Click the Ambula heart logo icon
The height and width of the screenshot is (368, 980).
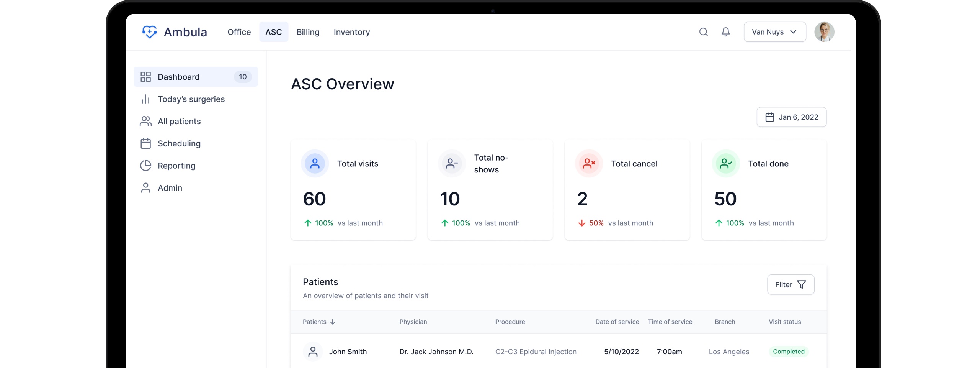(149, 32)
